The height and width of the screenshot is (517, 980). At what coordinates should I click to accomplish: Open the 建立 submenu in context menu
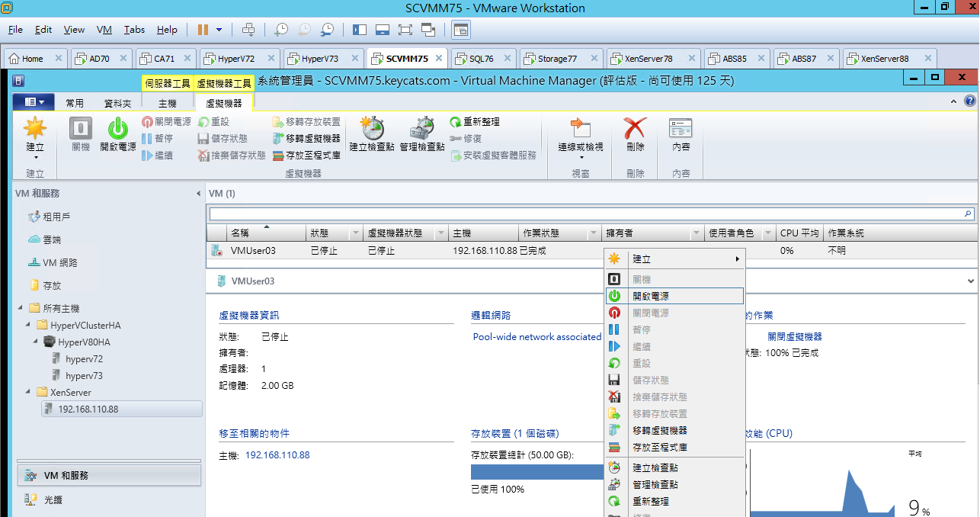point(674,259)
